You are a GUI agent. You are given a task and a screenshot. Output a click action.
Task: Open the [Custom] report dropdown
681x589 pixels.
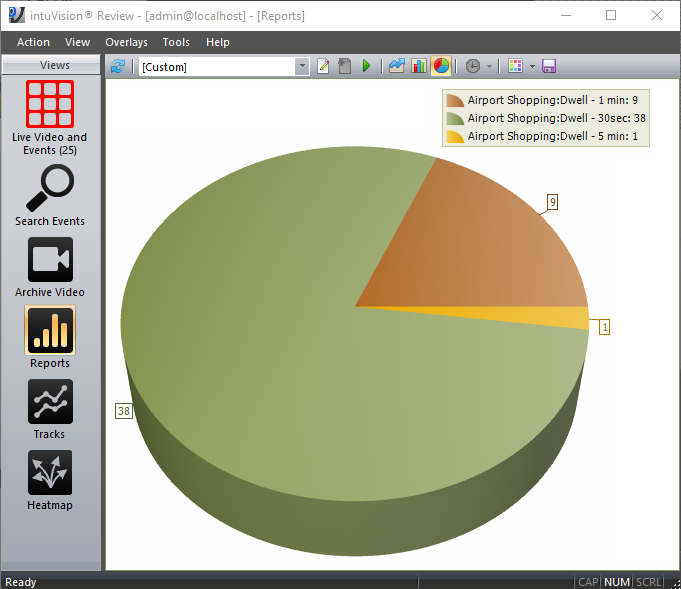pos(302,66)
